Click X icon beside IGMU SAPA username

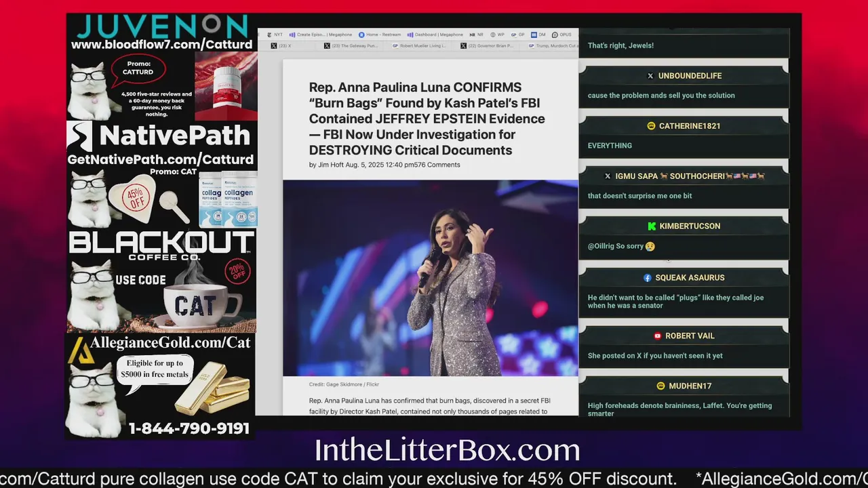point(608,176)
